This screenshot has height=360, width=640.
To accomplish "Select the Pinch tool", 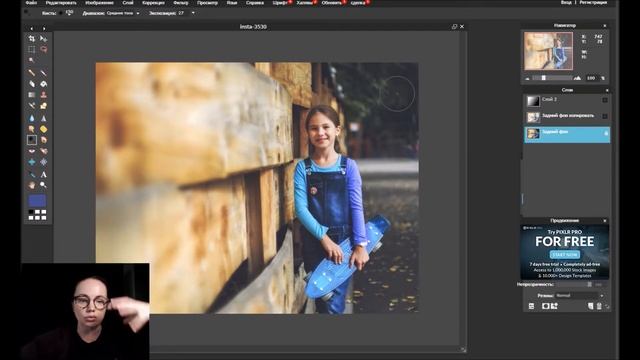I will click(43, 162).
